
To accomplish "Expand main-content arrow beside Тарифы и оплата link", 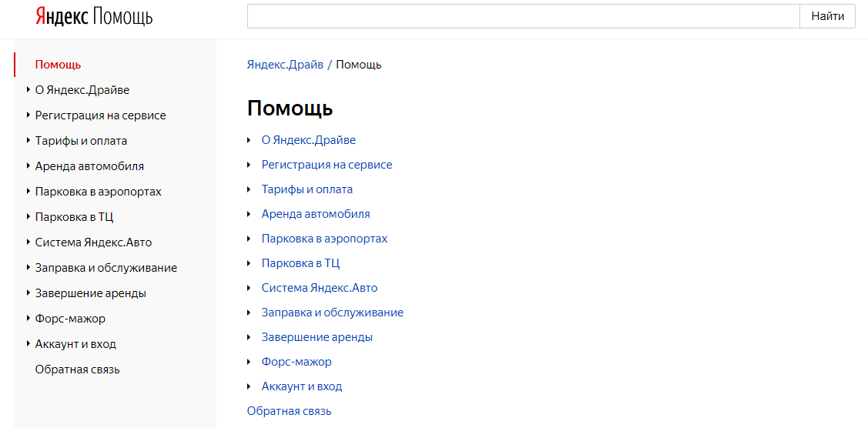I will point(250,189).
